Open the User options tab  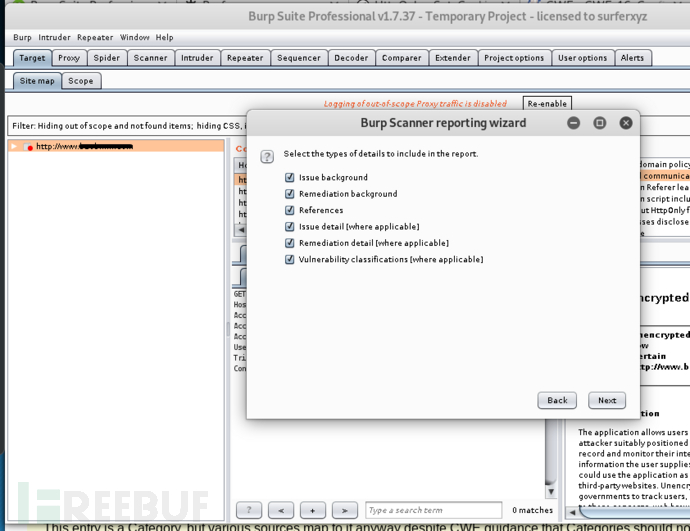coord(583,58)
